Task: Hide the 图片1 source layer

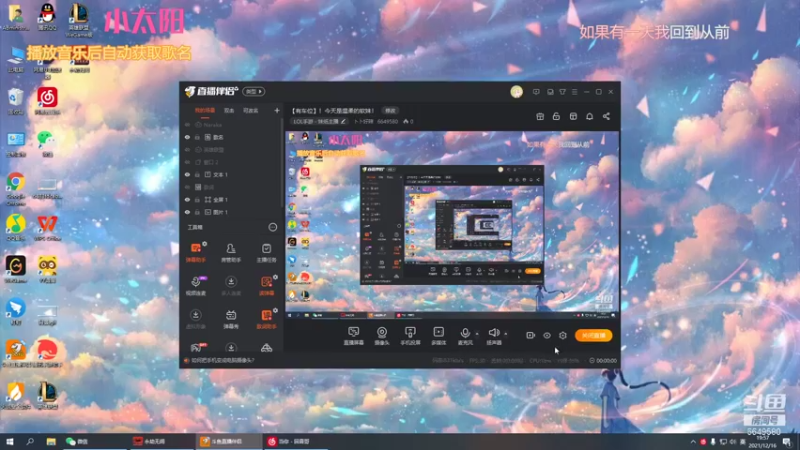Action: [x=187, y=212]
